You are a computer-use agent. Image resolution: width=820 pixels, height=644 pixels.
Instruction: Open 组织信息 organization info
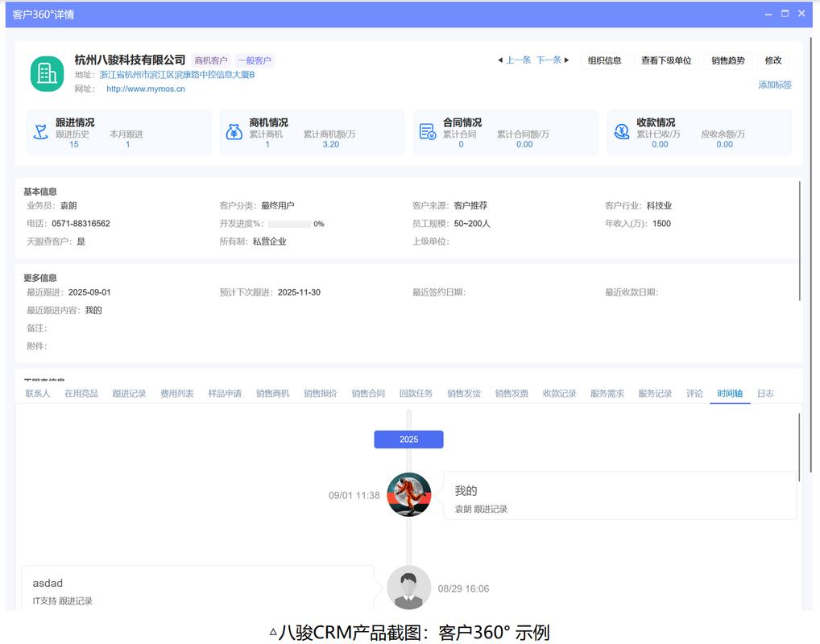point(605,60)
